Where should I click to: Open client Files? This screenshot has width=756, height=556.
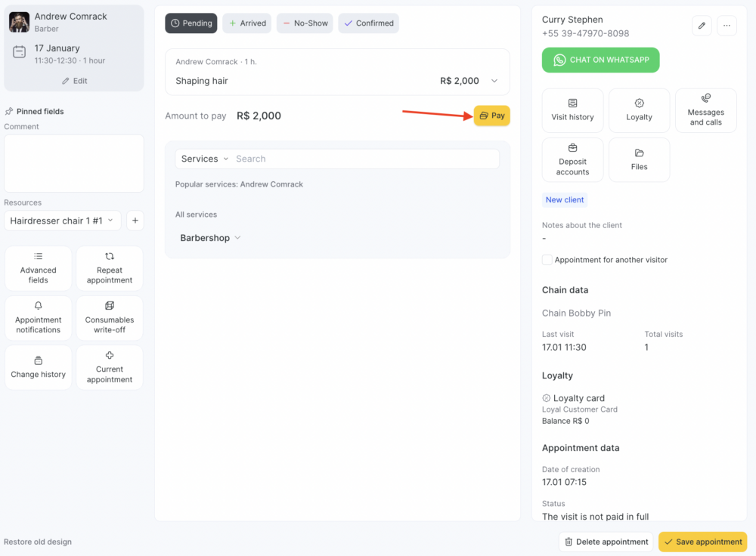tap(640, 160)
